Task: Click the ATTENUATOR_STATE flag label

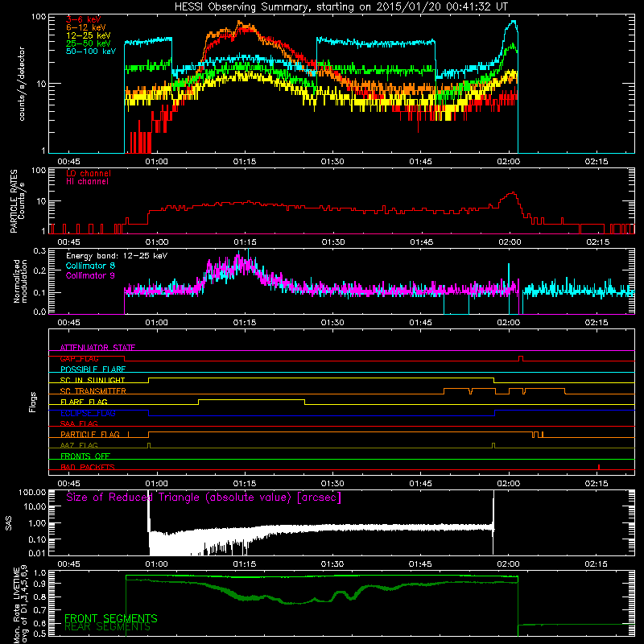Action: pyautogui.click(x=97, y=348)
